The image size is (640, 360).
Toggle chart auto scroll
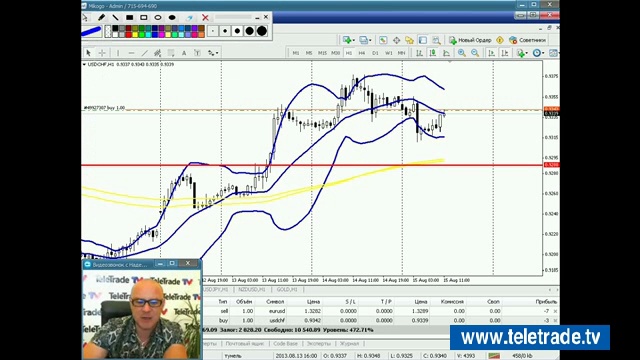click(x=491, y=53)
